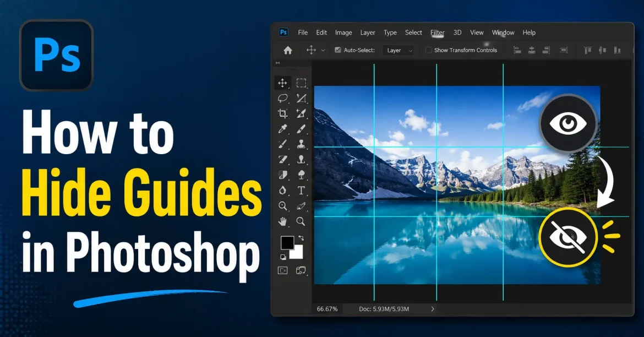Select the tree-shaped tool left of the Type tool's upper neighbor
The image size is (644, 337).
pyautogui.click(x=301, y=175)
